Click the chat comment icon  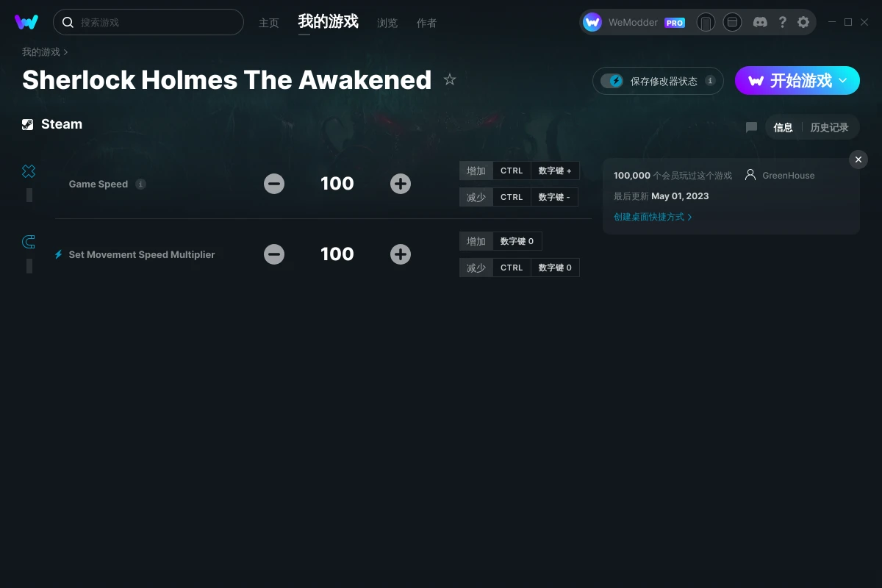(751, 127)
